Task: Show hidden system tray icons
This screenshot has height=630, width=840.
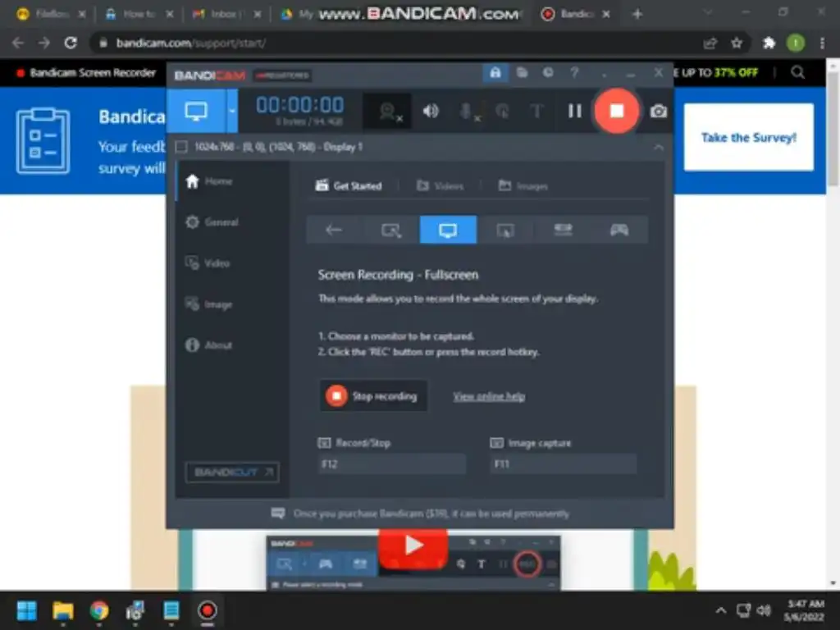Action: tap(721, 610)
